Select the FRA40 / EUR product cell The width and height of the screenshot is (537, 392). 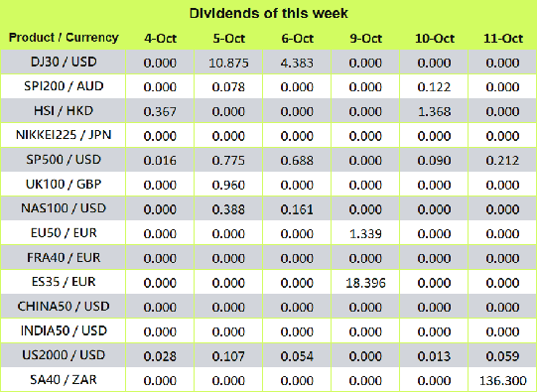click(64, 257)
